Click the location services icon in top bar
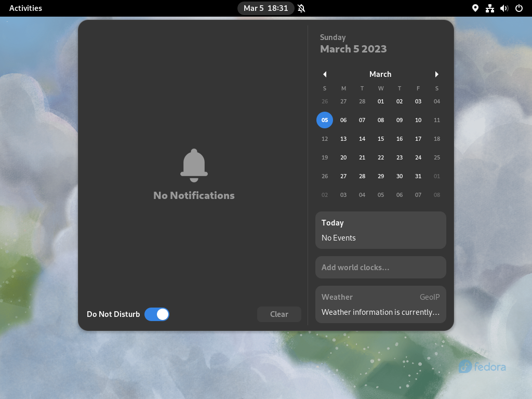Image resolution: width=532 pixels, height=399 pixels. pyautogui.click(x=475, y=8)
